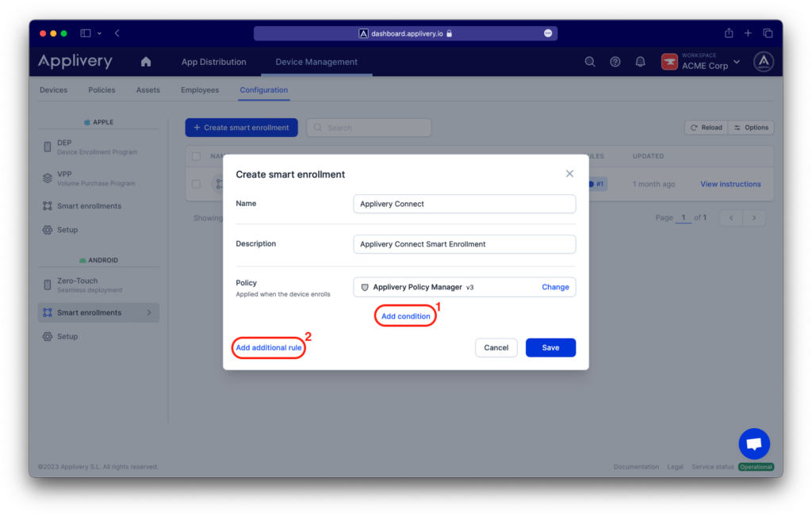
Task: Go back with the browser back arrow
Action: pos(117,33)
